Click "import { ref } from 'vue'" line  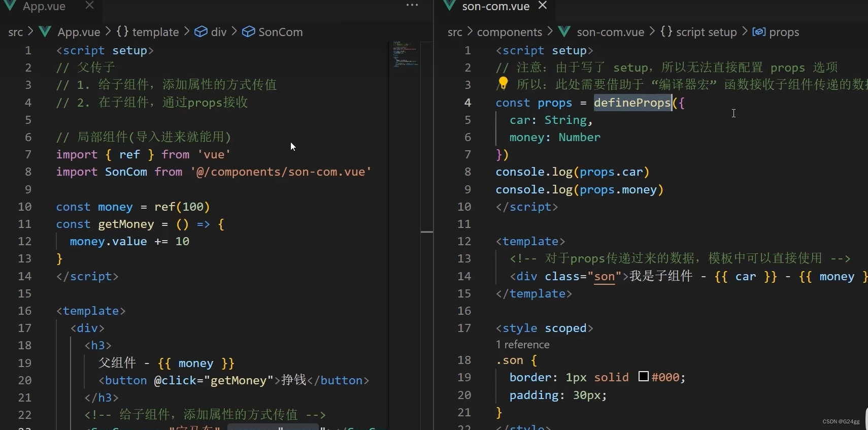(143, 154)
